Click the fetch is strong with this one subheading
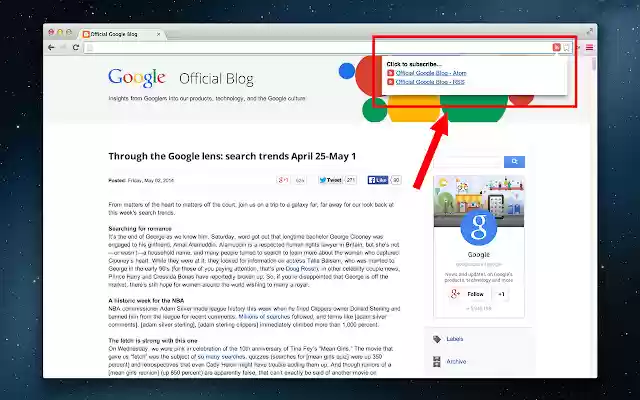The image size is (640, 400). click(x=153, y=341)
